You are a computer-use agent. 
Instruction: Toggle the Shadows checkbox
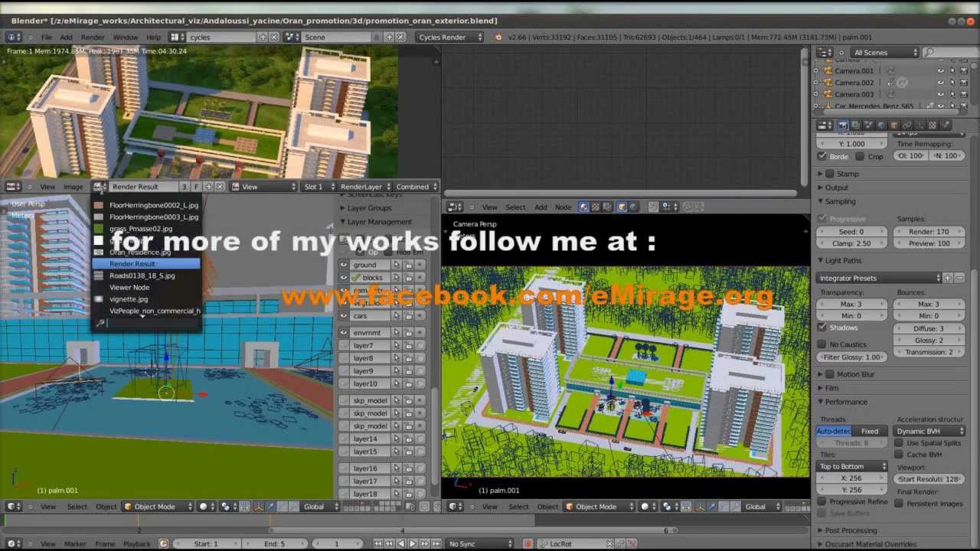pos(822,328)
